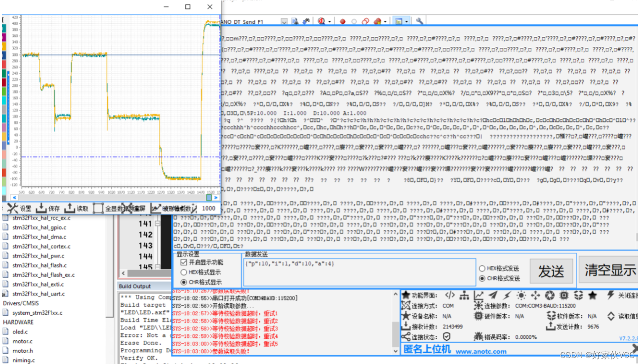Screen dimensions: 642x364
Task: Open ANO_DT_Send_F1 dropdown in Keil toolbar
Action: click(284, 22)
